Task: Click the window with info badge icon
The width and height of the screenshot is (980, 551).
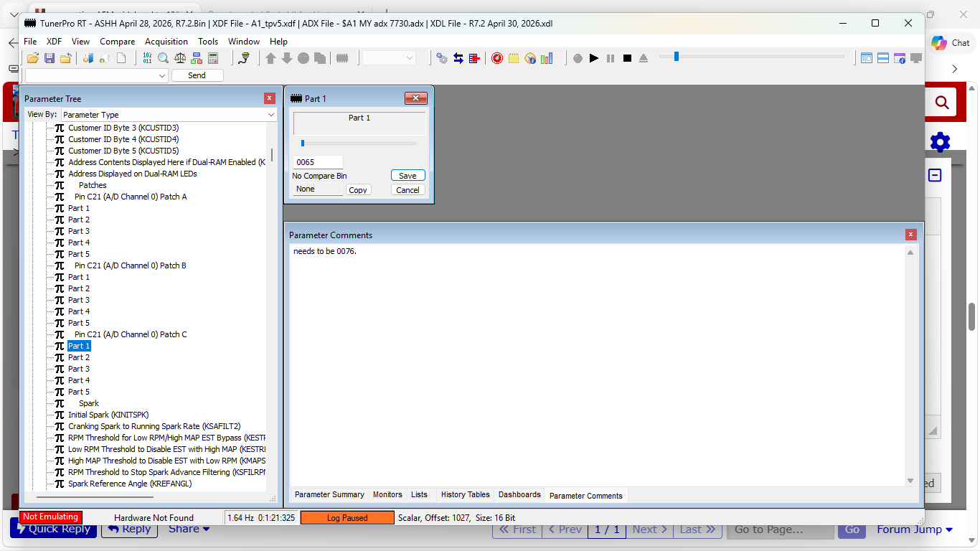Action: [x=900, y=58]
